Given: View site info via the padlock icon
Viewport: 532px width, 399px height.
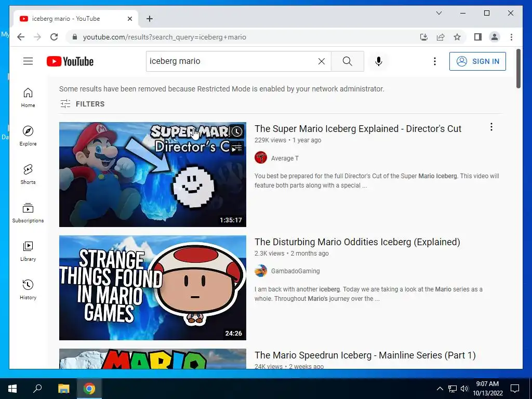Looking at the screenshot, I should pos(75,37).
